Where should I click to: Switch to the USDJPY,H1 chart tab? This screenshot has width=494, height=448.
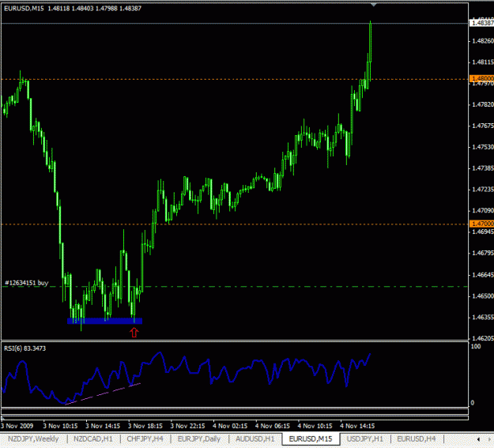tap(365, 439)
